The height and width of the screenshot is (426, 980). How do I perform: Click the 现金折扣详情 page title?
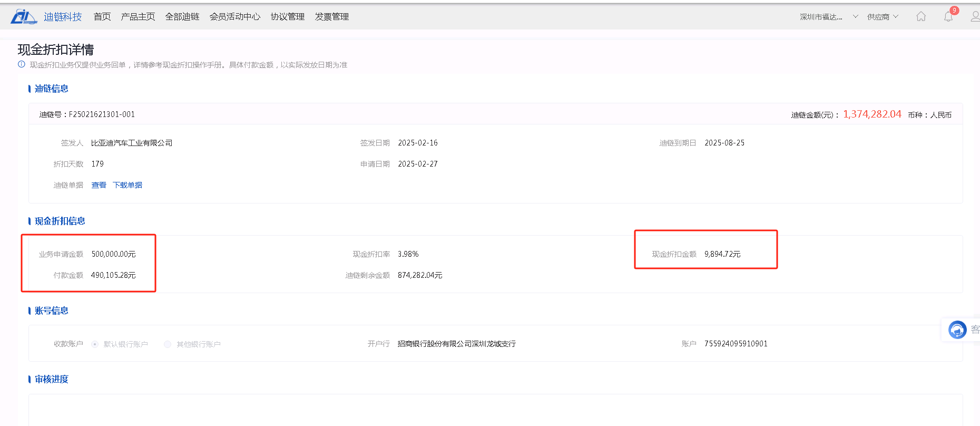coord(56,50)
